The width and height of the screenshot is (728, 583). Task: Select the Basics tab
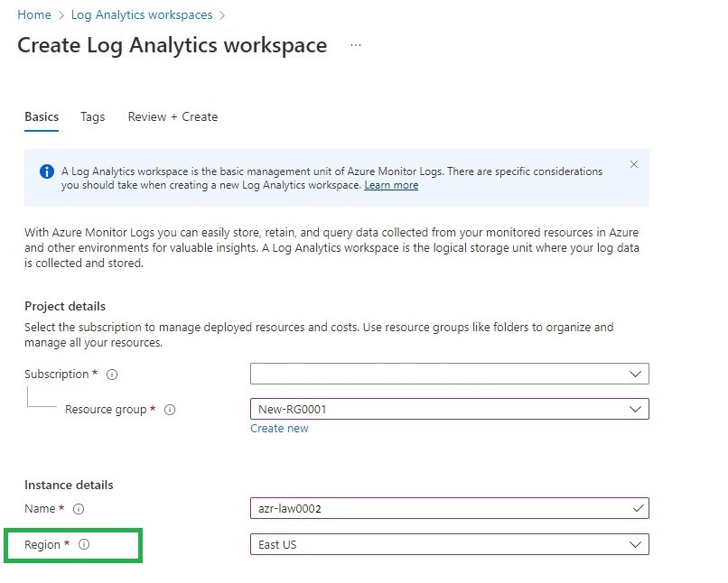(42, 116)
